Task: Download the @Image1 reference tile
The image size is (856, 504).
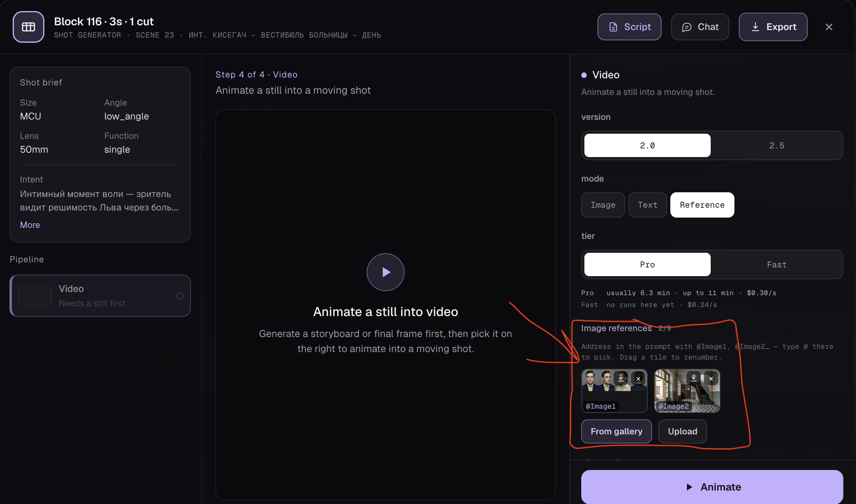Action: point(621,378)
